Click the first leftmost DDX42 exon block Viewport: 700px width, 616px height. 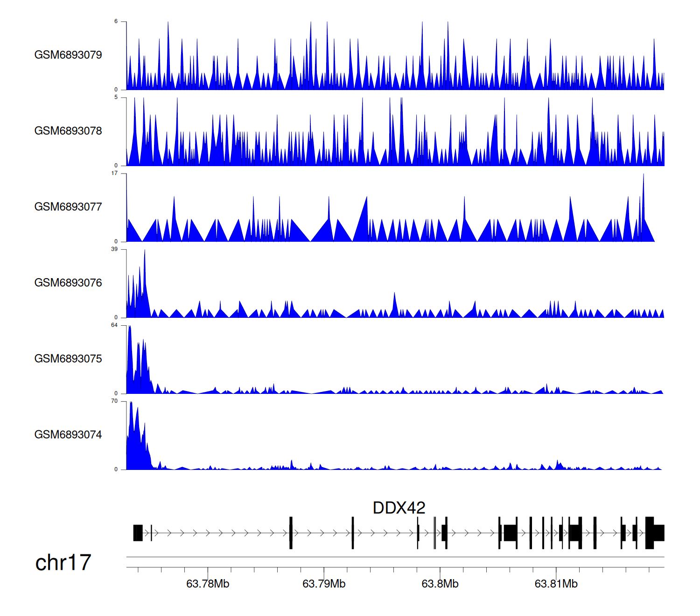click(x=138, y=533)
